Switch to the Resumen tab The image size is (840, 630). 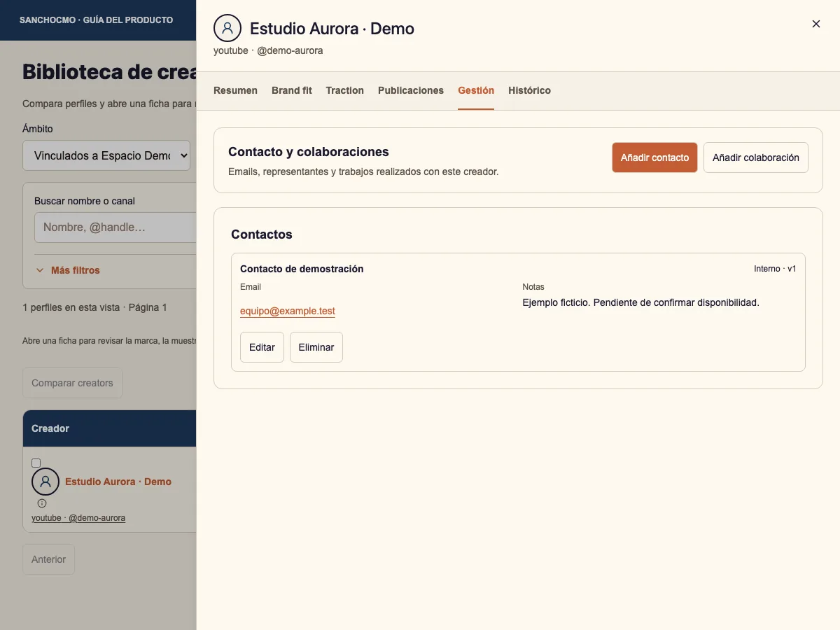235,90
